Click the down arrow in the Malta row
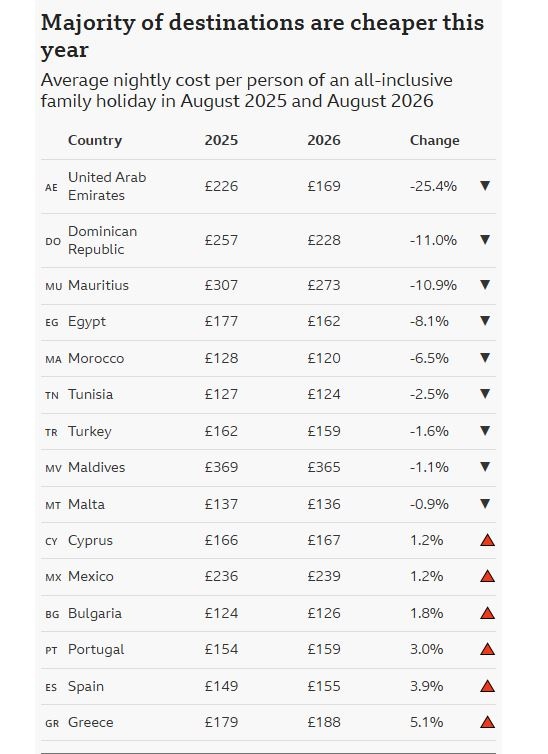548x754 pixels. click(x=485, y=503)
